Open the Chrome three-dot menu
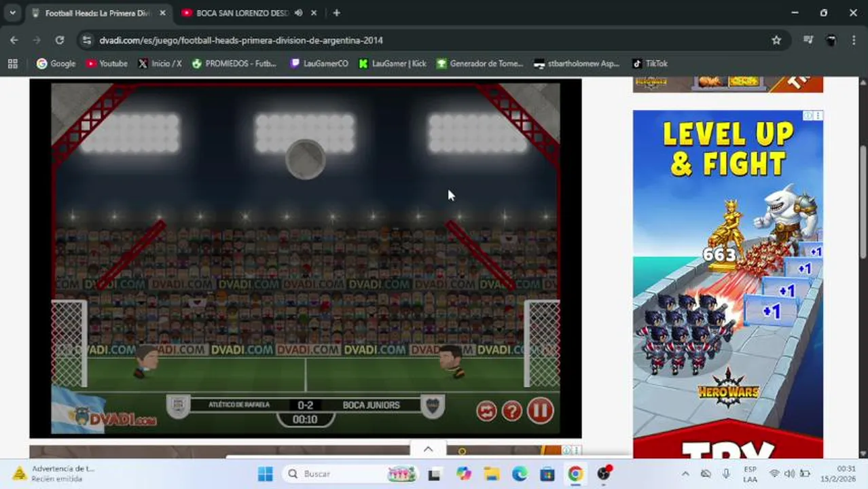 854,40
